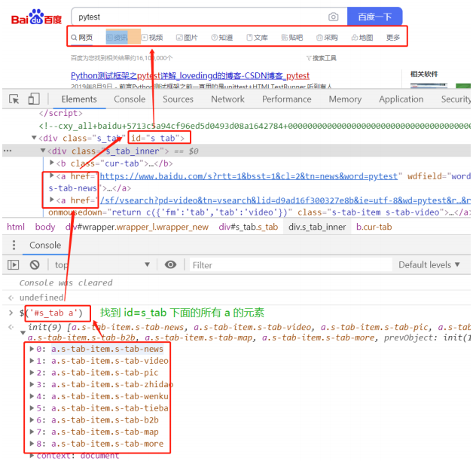Select the 视频 video tab
The height and width of the screenshot is (461, 476).
click(152, 38)
